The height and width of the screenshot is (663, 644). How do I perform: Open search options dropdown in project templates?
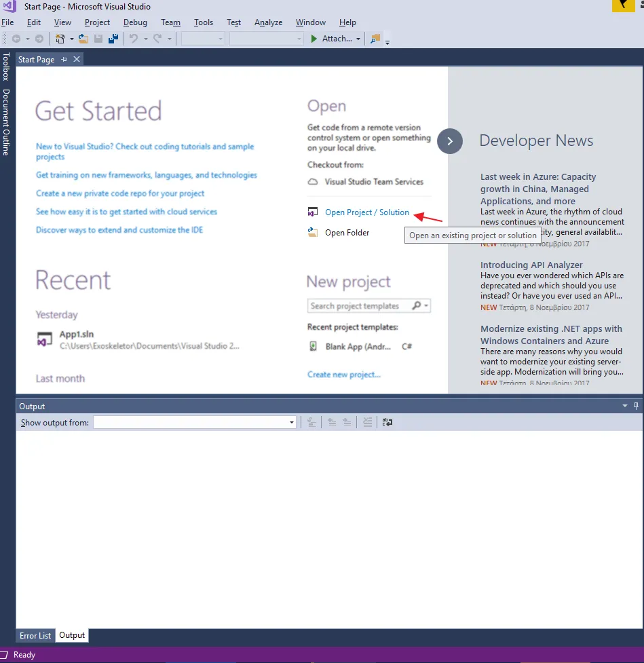tap(425, 305)
